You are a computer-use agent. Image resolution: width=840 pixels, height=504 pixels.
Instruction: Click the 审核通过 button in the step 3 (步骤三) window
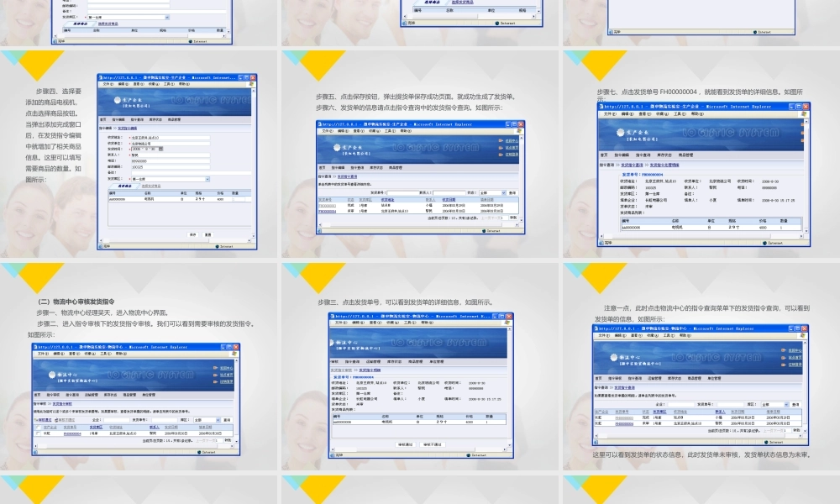point(406,444)
